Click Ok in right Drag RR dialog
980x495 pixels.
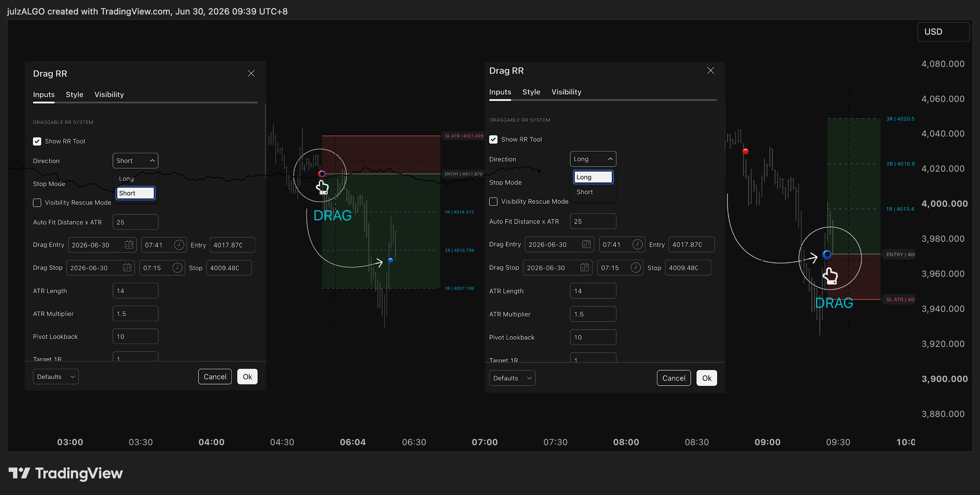pos(707,378)
